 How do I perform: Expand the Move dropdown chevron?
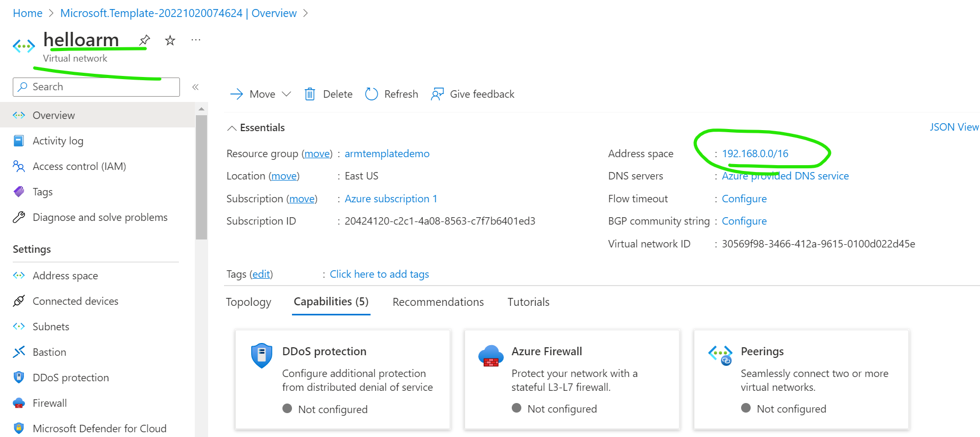click(x=287, y=94)
